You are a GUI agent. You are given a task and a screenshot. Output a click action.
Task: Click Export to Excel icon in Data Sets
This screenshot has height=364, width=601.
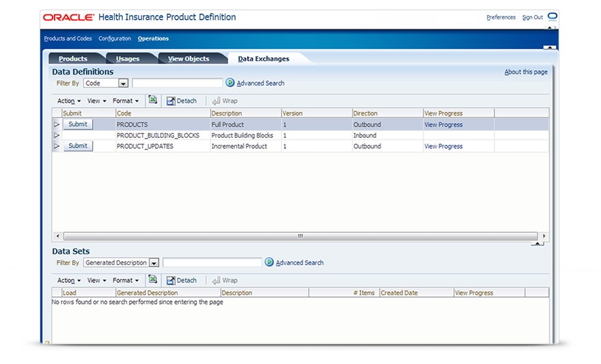pos(153,279)
